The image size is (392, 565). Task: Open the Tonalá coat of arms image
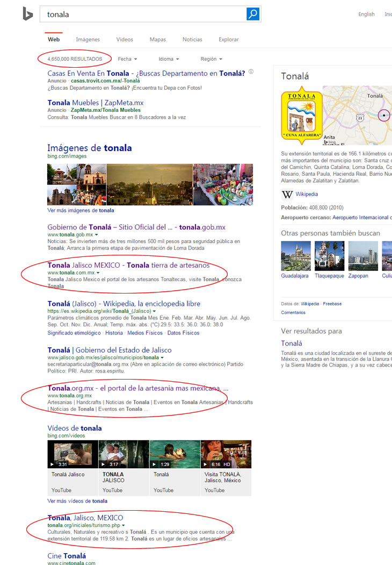click(x=301, y=116)
